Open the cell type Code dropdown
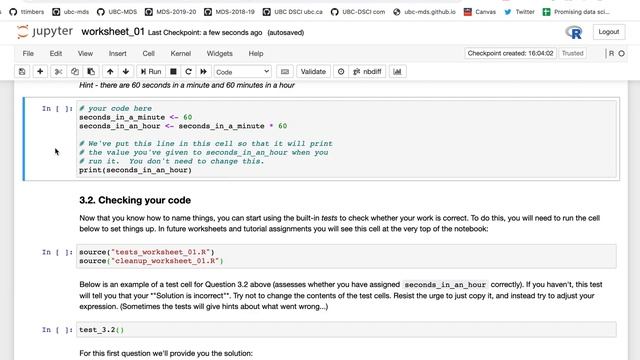 242,72
